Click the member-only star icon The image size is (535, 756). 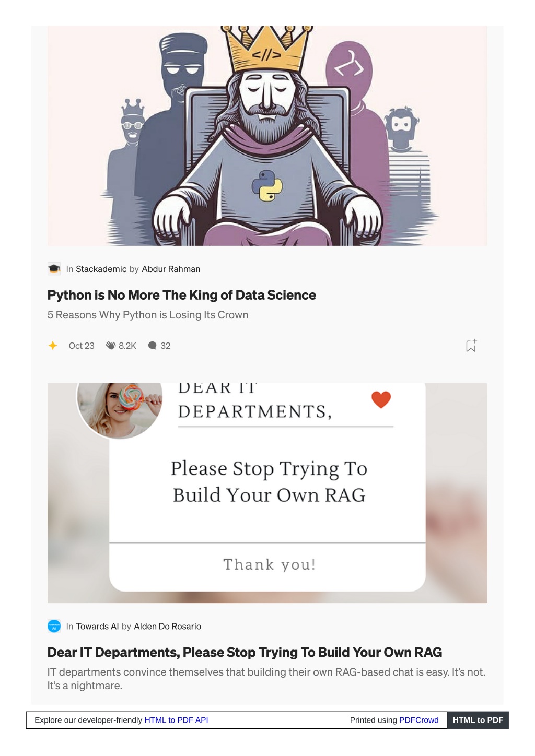[x=53, y=346]
